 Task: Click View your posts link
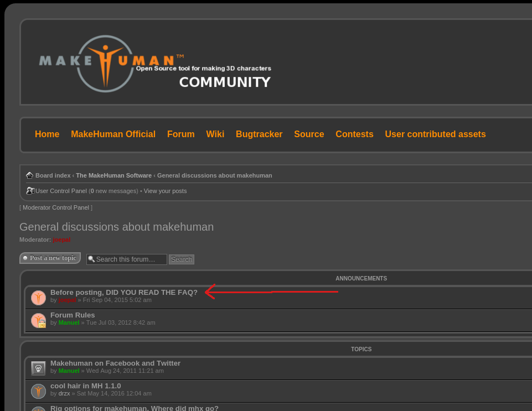(x=165, y=191)
